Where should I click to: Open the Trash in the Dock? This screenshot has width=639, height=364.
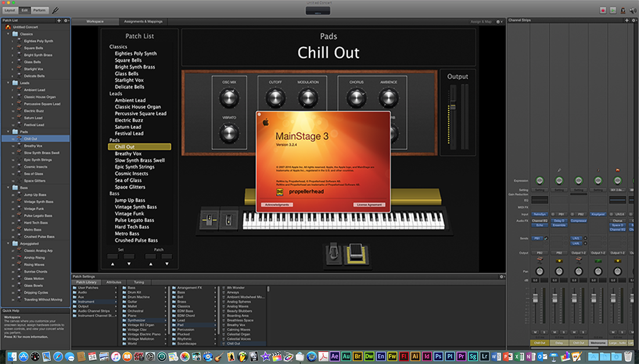click(x=629, y=356)
